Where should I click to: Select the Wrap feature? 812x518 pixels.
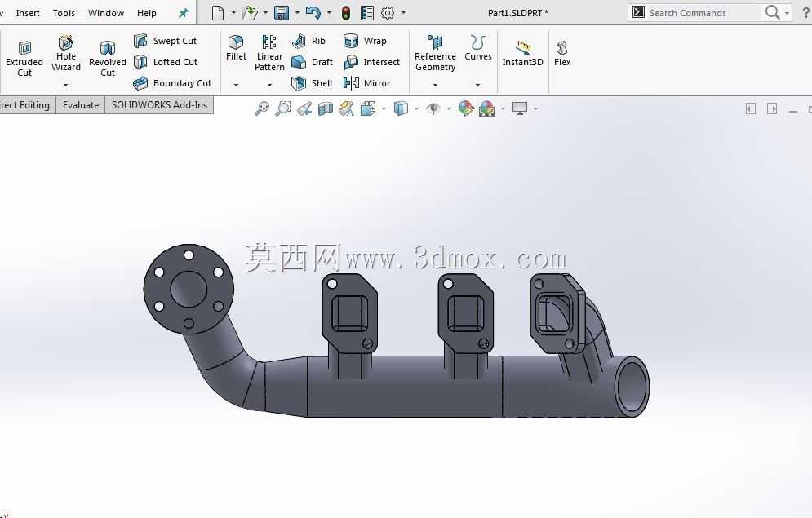365,40
